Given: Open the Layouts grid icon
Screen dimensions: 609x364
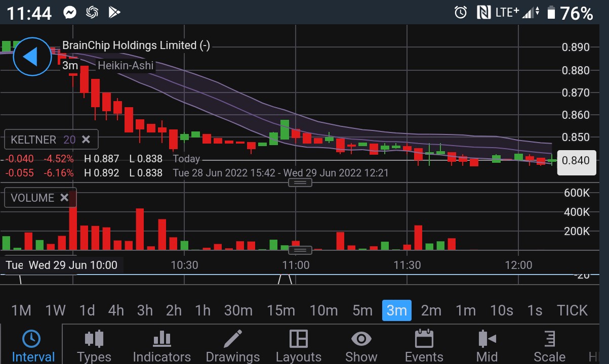Looking at the screenshot, I should click(x=298, y=339).
